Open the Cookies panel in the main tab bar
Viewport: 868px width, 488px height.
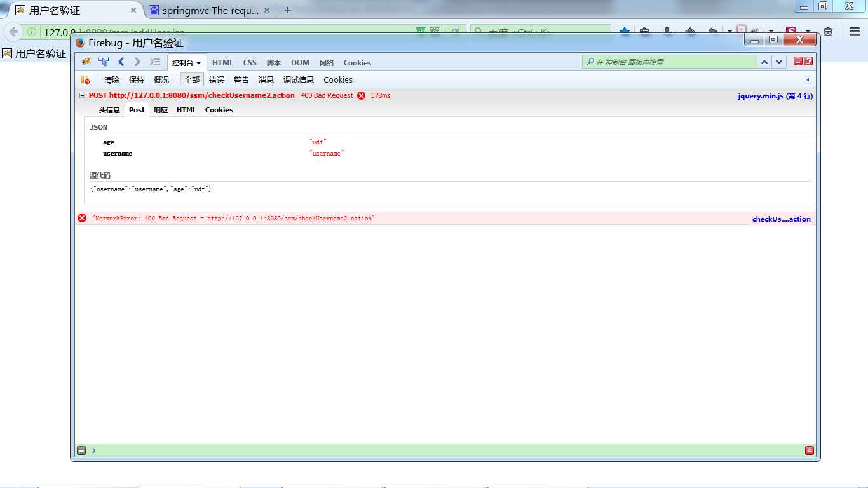[357, 62]
